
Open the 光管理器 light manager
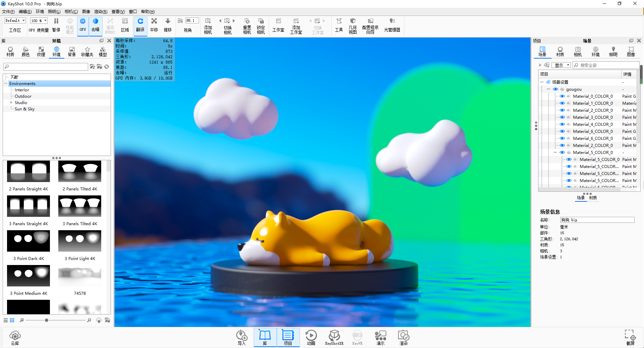pyautogui.click(x=392, y=25)
